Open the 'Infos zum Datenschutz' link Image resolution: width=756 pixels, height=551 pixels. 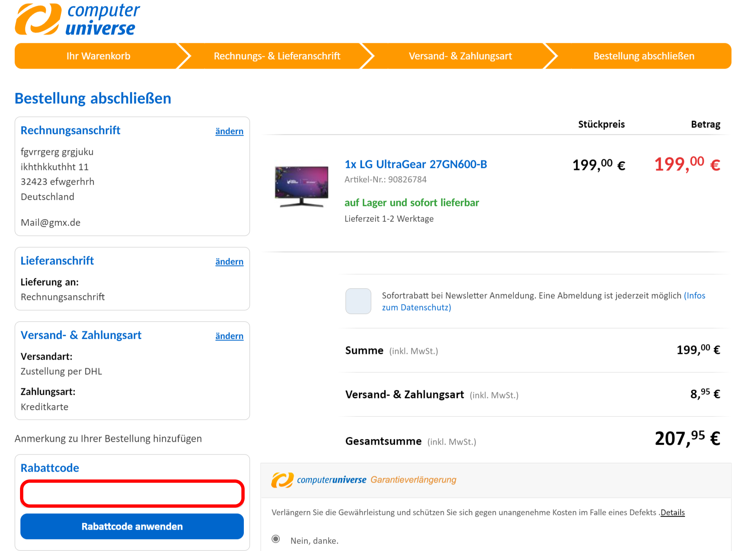[x=544, y=301]
